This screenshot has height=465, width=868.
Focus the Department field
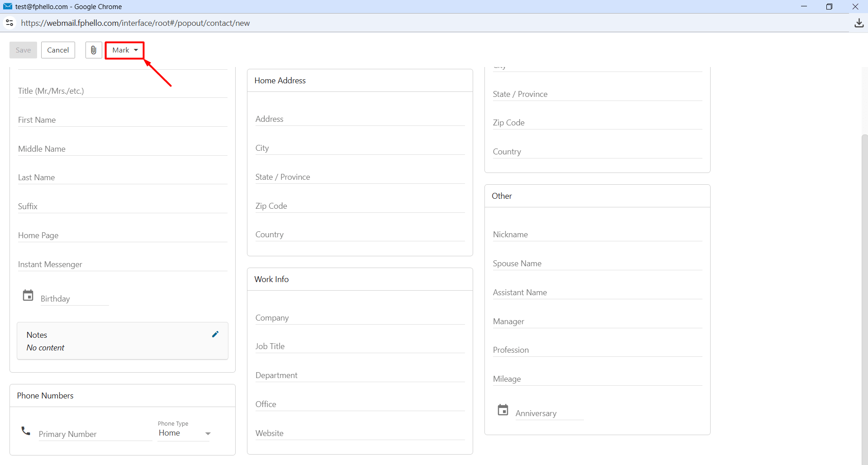360,375
